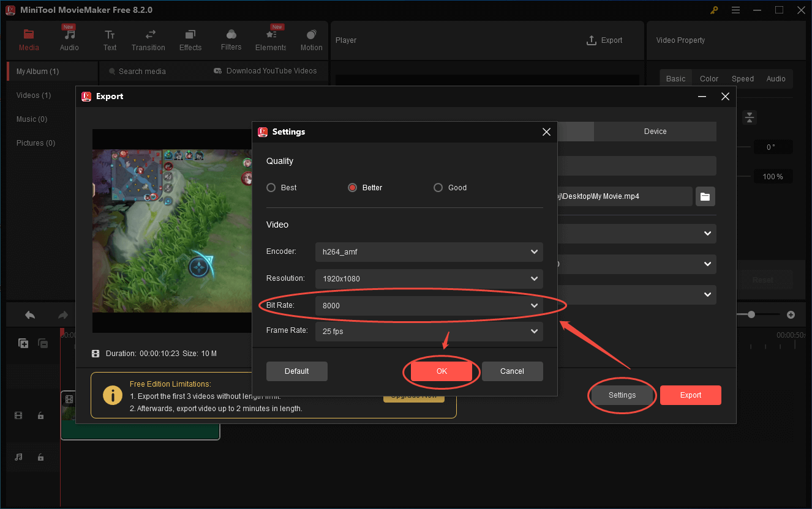812x509 pixels.
Task: Click the audio track music note icon
Action: 18,457
